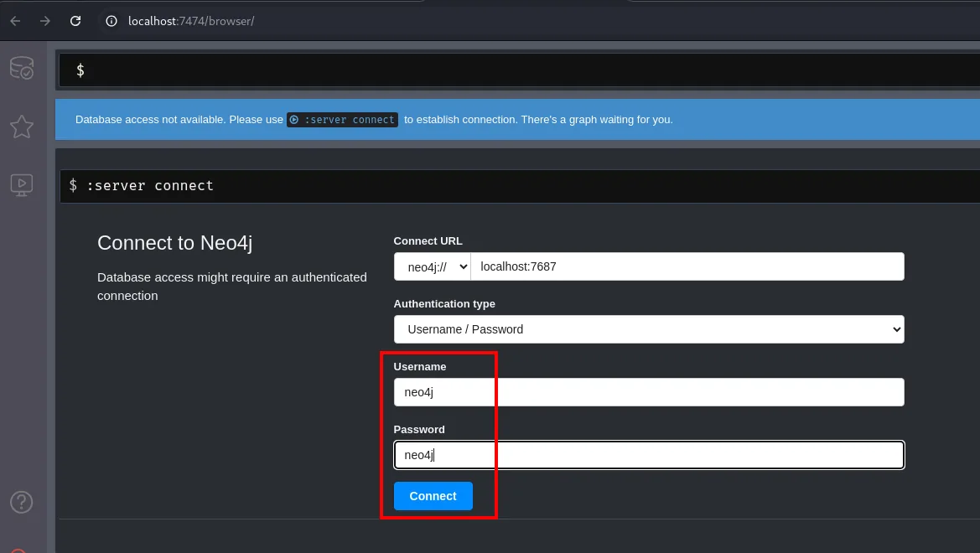Click the play icon in :server connect chip

[294, 119]
